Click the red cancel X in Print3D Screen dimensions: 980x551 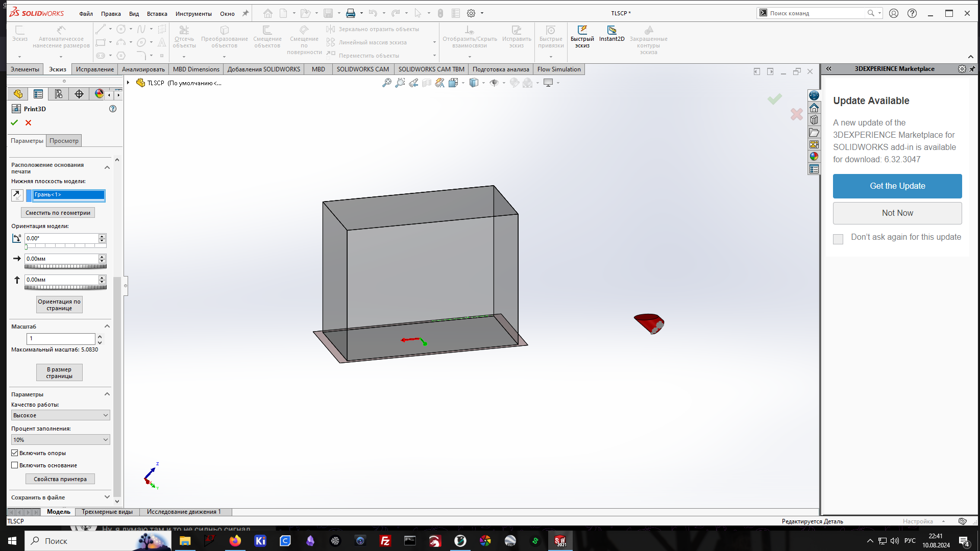point(29,122)
